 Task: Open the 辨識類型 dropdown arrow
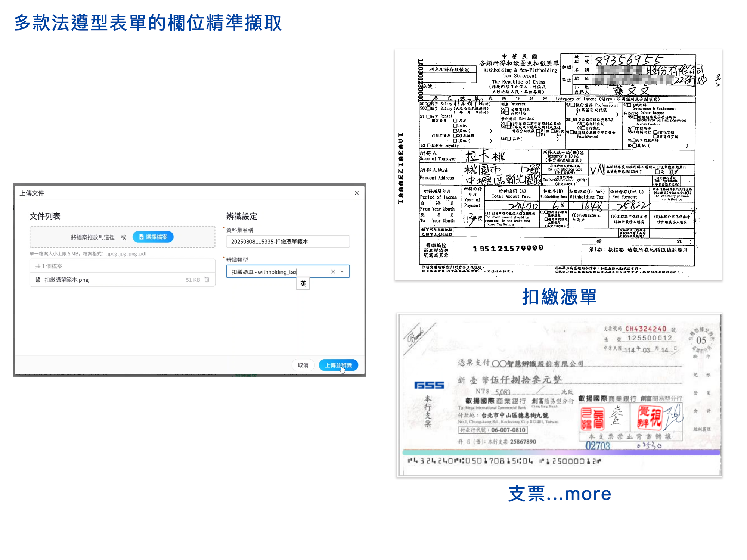tap(342, 272)
